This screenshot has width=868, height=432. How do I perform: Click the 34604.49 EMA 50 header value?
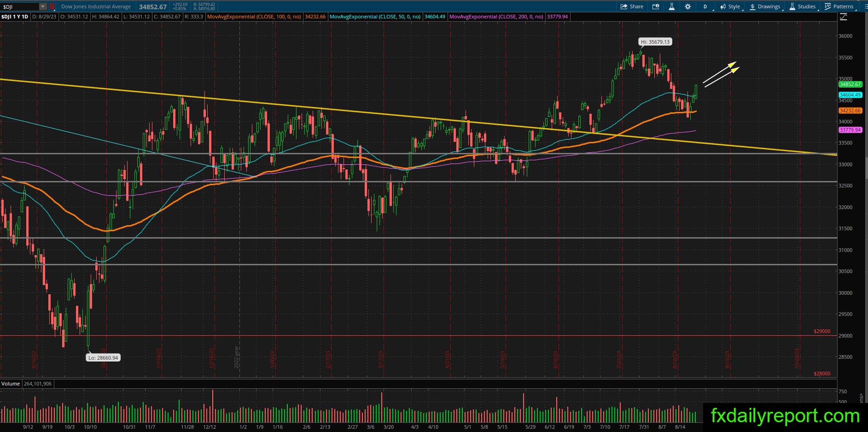click(435, 17)
